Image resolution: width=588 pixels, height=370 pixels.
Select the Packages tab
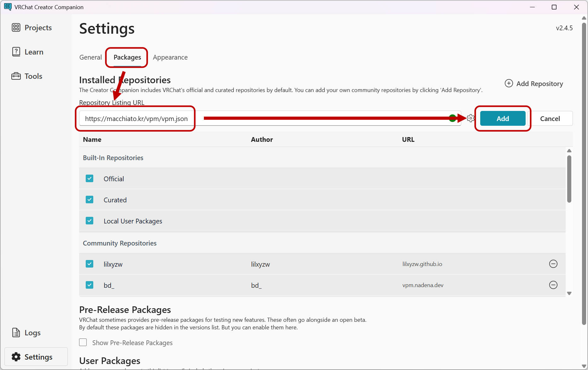click(127, 57)
